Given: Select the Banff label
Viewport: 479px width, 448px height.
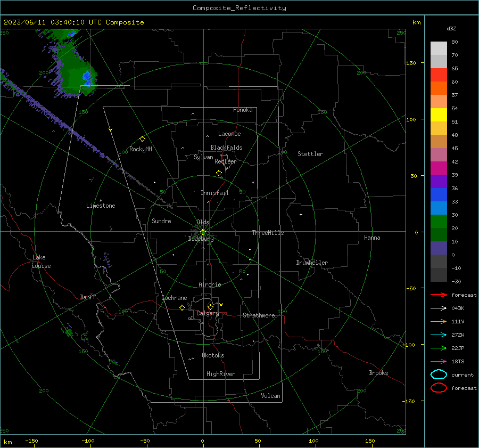Looking at the screenshot, I should coord(88,297).
